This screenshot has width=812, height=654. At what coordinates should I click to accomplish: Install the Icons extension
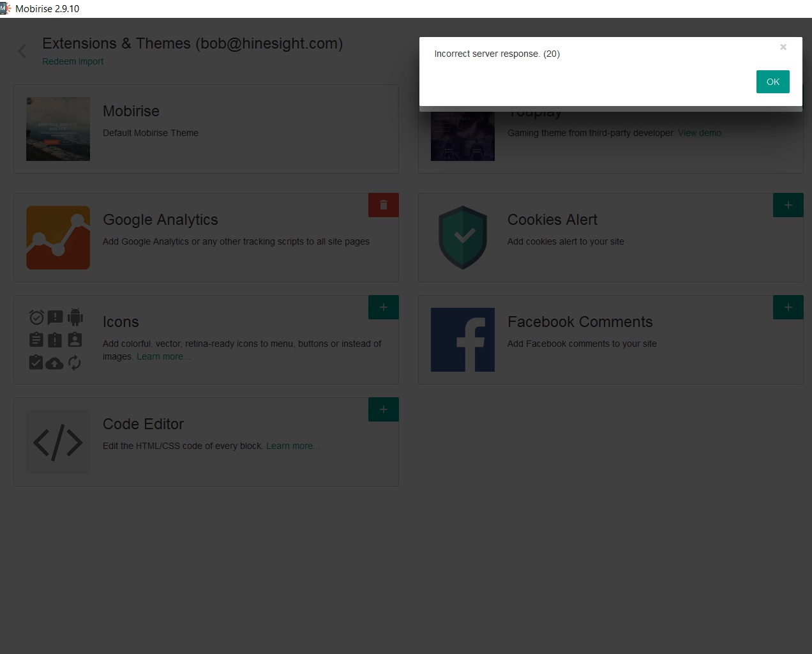383,307
